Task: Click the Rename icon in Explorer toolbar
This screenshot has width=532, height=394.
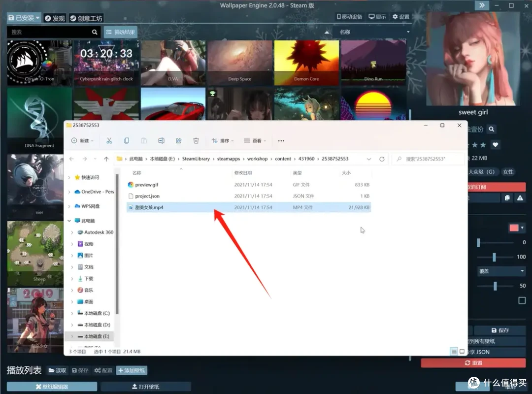Action: [x=161, y=140]
